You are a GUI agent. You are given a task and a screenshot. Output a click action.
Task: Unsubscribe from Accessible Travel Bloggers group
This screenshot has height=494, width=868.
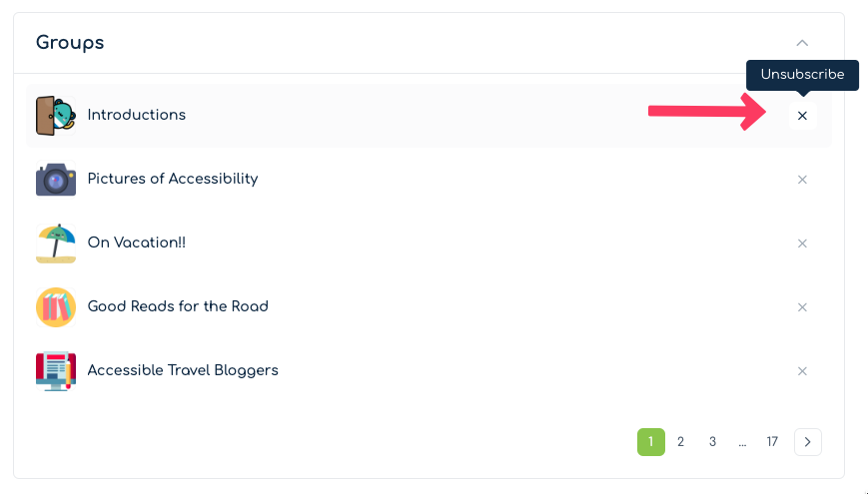pyautogui.click(x=802, y=371)
